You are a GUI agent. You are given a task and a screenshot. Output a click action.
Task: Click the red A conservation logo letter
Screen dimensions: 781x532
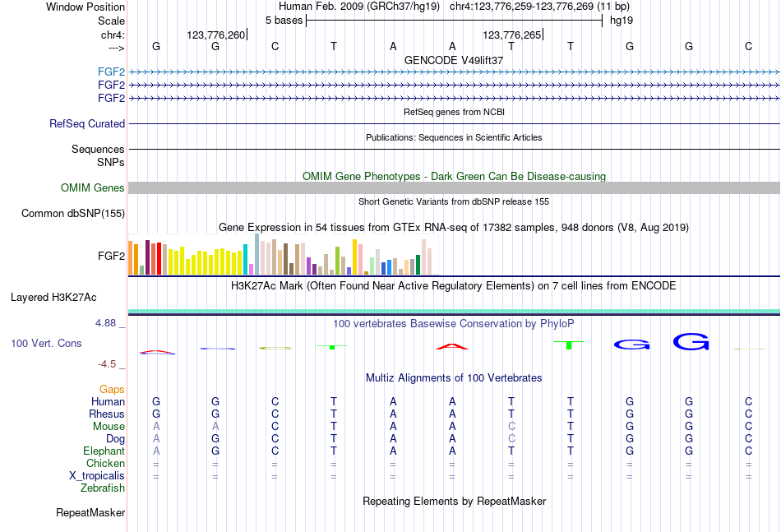pyautogui.click(x=452, y=346)
